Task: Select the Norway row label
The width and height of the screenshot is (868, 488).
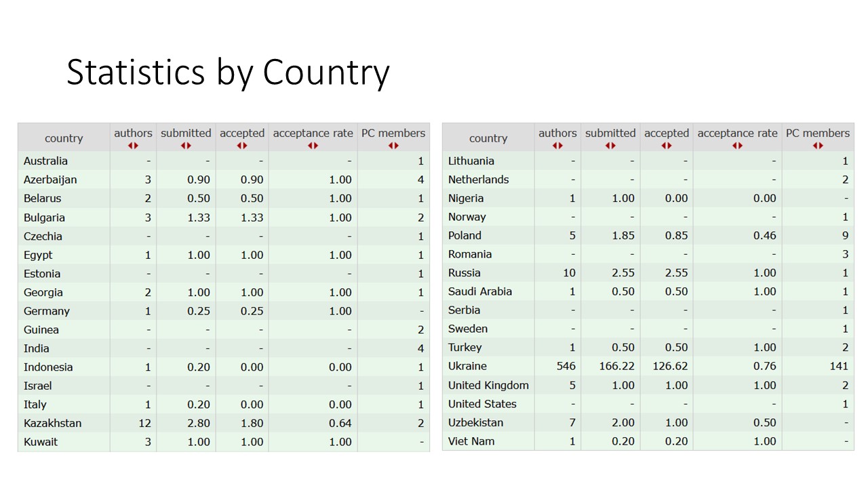Action: (467, 217)
